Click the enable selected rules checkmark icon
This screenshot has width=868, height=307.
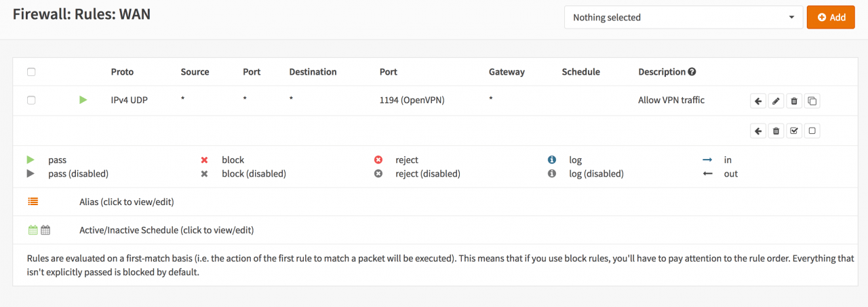tap(794, 131)
